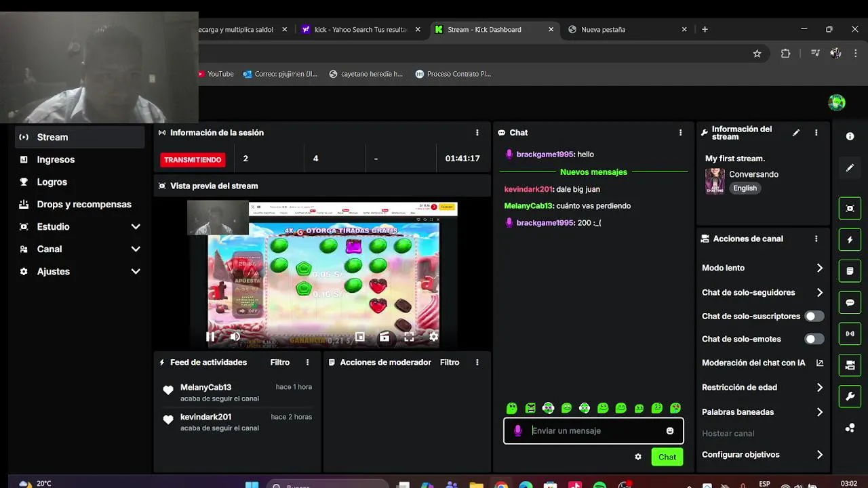Open Filtro in Acciones de moderador
Screen dimensions: 868x488
450,363
